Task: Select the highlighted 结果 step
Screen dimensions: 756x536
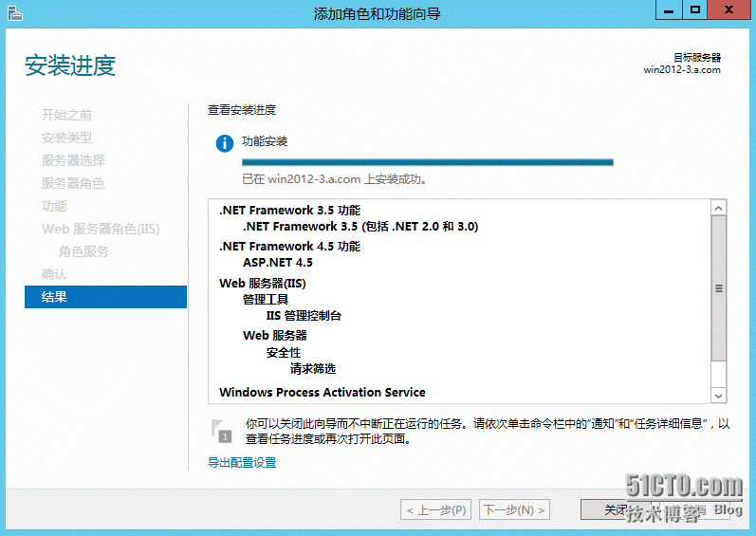Action: coord(105,297)
